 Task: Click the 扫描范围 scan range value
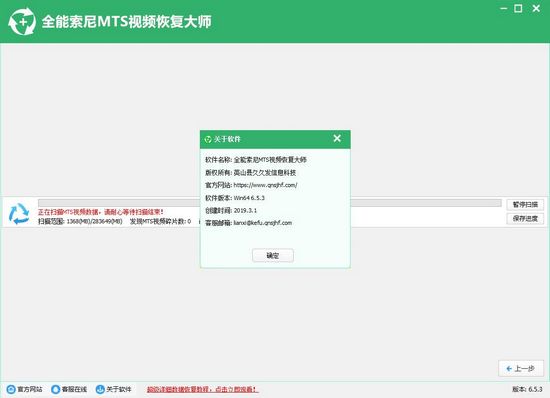[x=80, y=222]
